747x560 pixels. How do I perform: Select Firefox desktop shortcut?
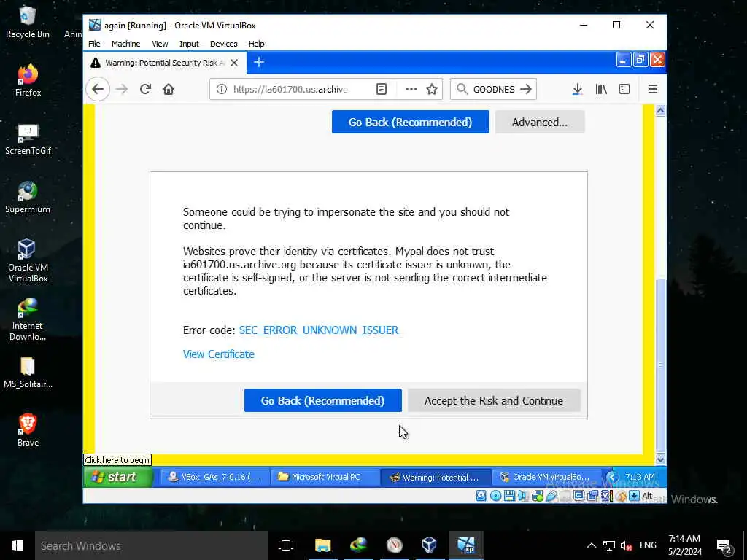point(28,80)
